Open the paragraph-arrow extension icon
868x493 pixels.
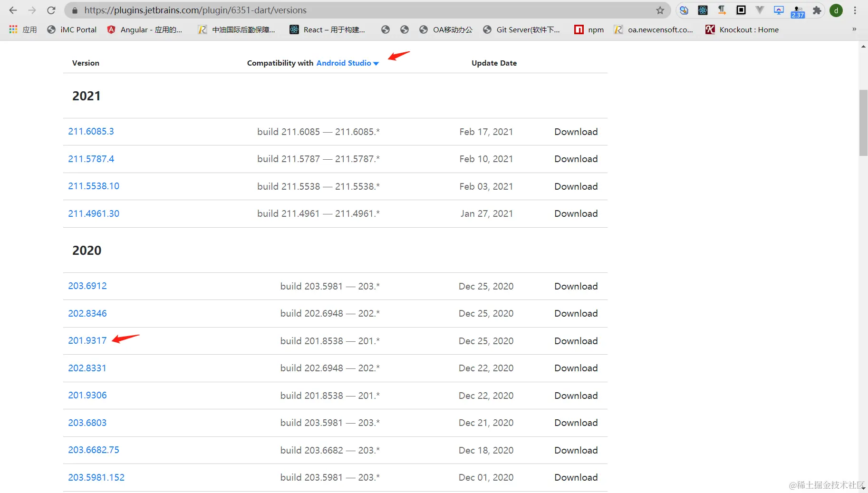point(722,10)
